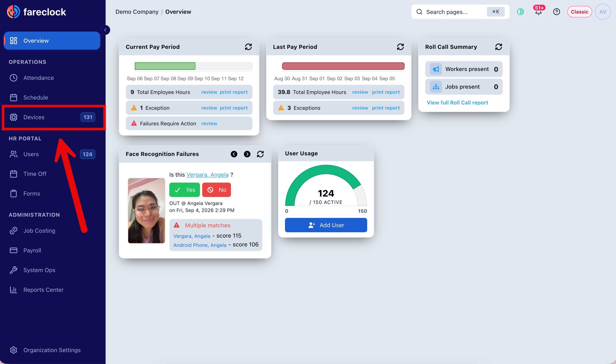The width and height of the screenshot is (616, 364).
Task: Refresh the Face Recognition Failures card
Action: (260, 154)
